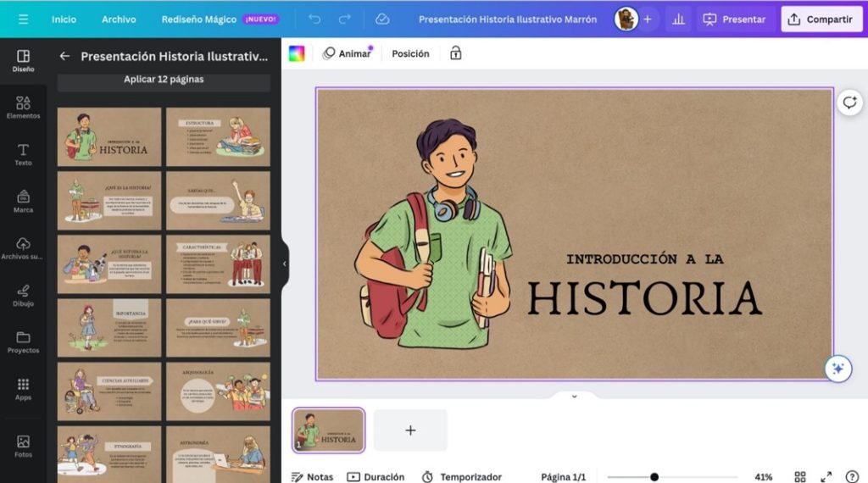Screen dimensions: 868x483
Task: Open the hamburger main menu
Action: coord(23,19)
